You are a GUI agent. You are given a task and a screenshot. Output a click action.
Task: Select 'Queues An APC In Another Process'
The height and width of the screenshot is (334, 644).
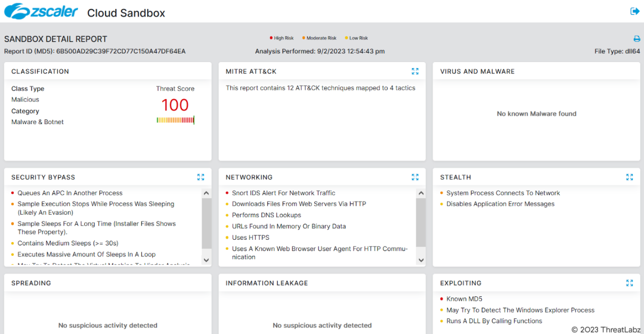coord(70,193)
